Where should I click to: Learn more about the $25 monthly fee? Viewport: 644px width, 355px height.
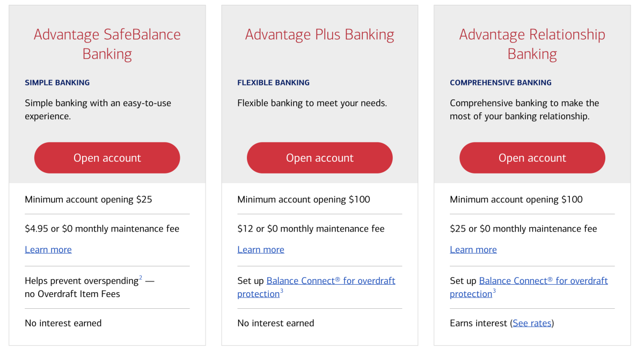click(x=473, y=250)
